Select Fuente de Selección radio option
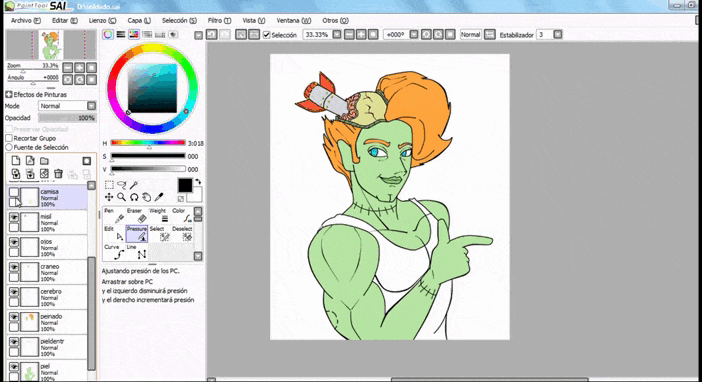Image resolution: width=702 pixels, height=382 pixels. pos(9,147)
